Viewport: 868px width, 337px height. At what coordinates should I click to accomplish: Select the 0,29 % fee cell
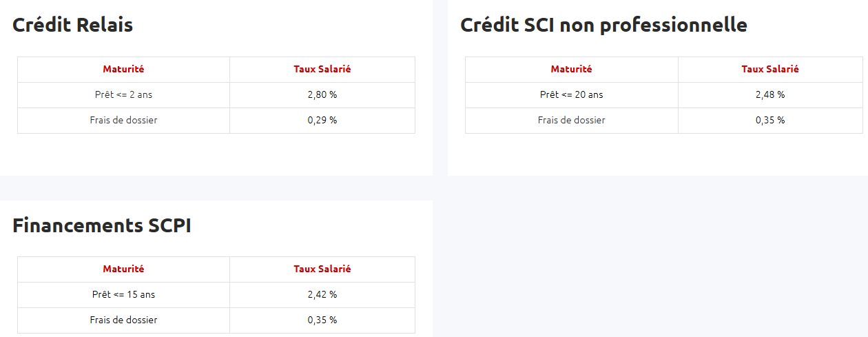pyautogui.click(x=322, y=120)
